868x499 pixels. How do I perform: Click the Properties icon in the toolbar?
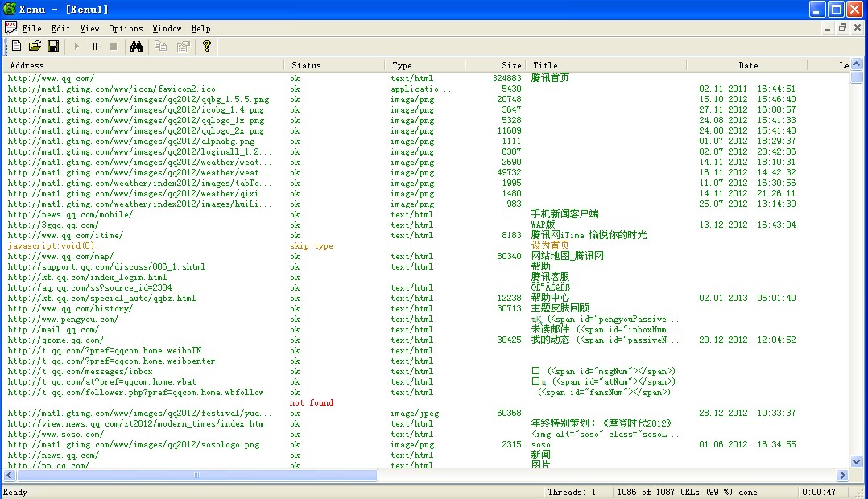pos(183,47)
